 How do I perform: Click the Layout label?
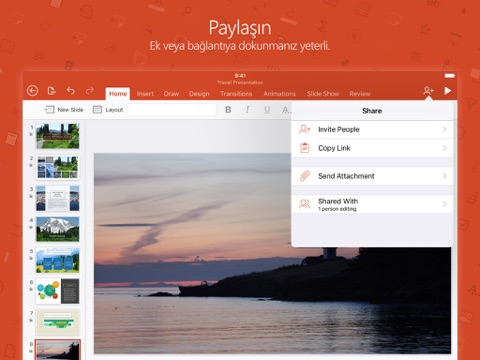tap(114, 110)
